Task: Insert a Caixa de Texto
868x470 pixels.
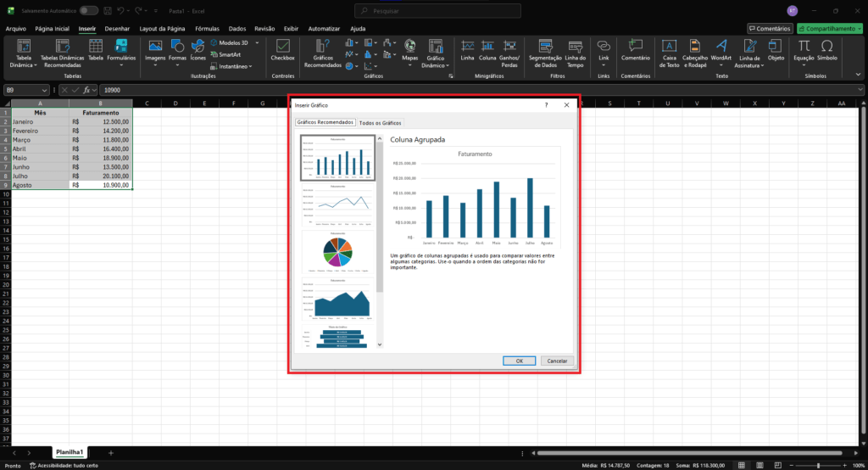Action: (x=670, y=53)
